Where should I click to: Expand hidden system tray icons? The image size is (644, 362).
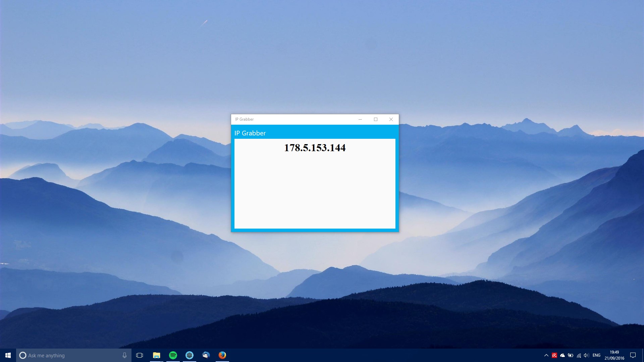click(x=546, y=355)
